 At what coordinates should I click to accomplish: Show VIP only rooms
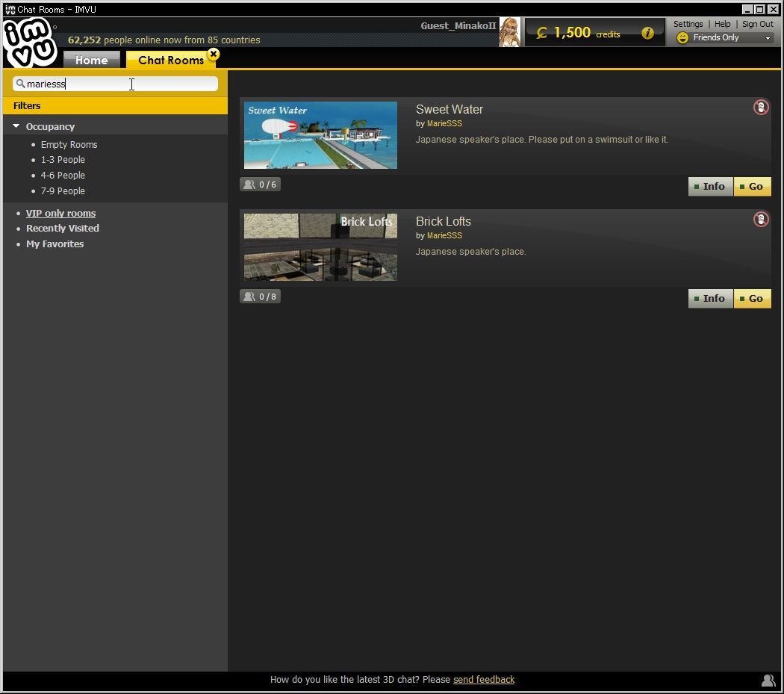[x=60, y=213]
